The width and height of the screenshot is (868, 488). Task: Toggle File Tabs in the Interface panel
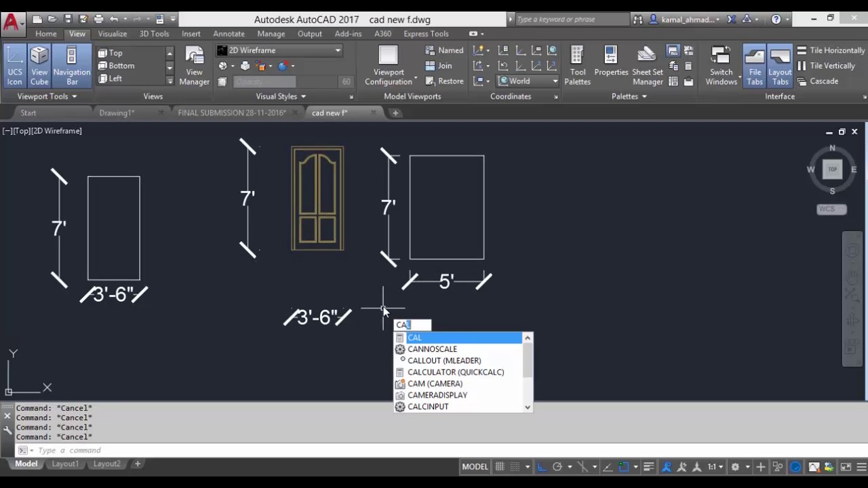tap(755, 66)
